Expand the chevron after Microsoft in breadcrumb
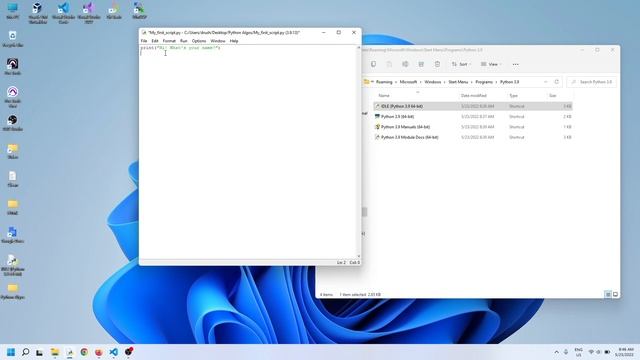Image resolution: width=640 pixels, height=360 pixels. click(x=420, y=82)
